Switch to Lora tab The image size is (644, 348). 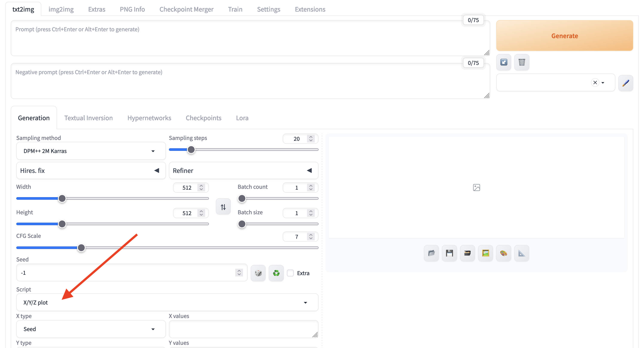click(x=242, y=118)
